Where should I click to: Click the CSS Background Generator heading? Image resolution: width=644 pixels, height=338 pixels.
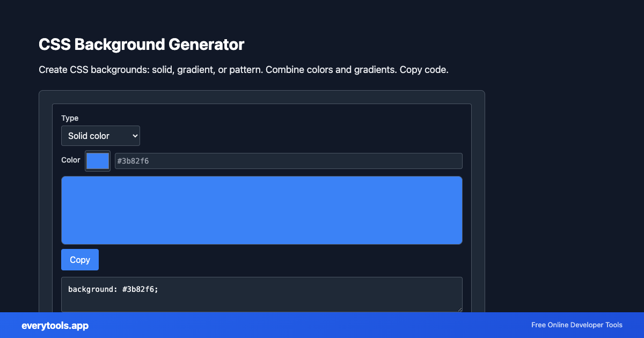(x=141, y=45)
